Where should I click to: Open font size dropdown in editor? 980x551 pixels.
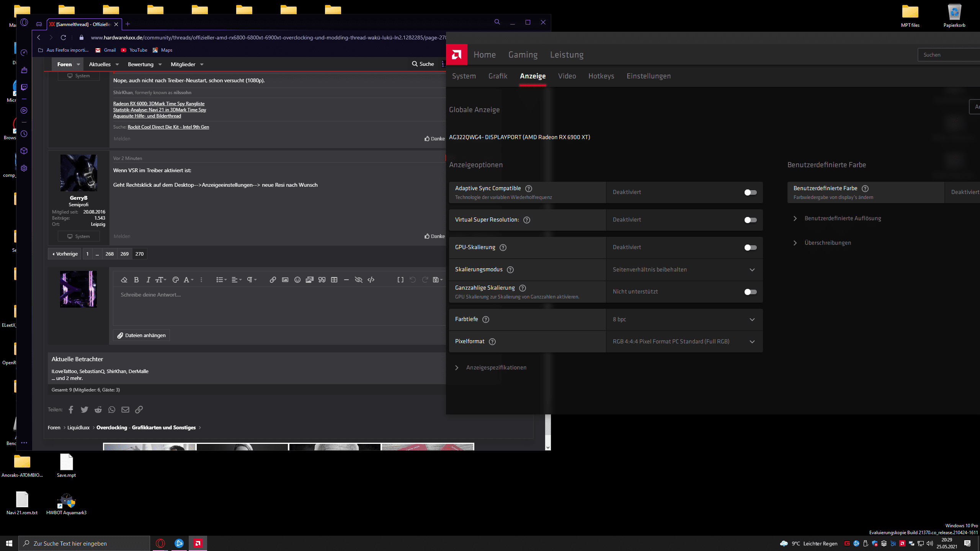point(161,280)
